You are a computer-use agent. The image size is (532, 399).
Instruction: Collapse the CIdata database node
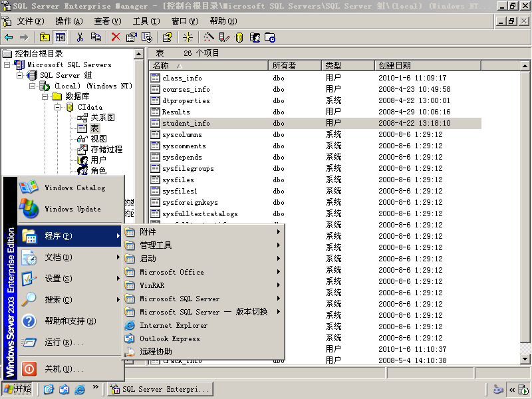(58, 107)
